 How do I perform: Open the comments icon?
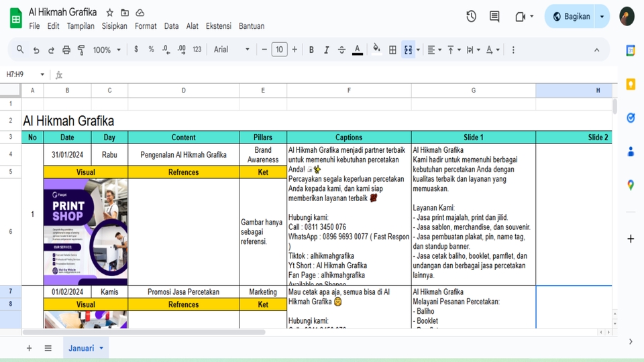[x=494, y=16]
